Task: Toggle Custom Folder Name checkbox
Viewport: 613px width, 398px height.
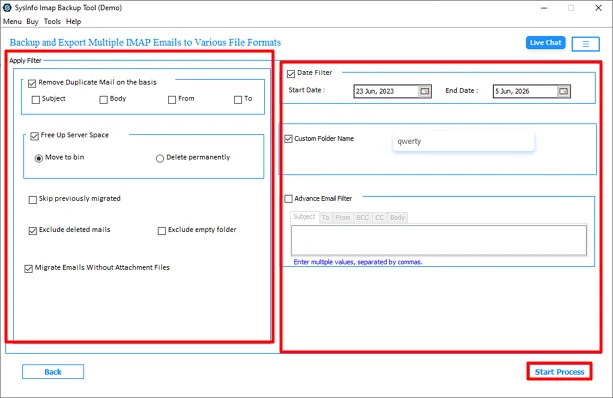Action: [x=289, y=139]
